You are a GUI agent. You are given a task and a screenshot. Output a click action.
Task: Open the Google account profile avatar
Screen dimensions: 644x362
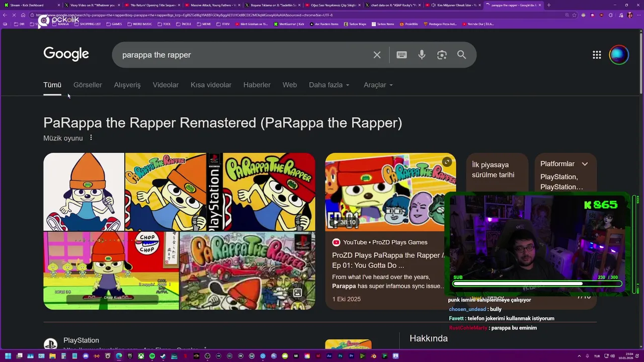619,55
